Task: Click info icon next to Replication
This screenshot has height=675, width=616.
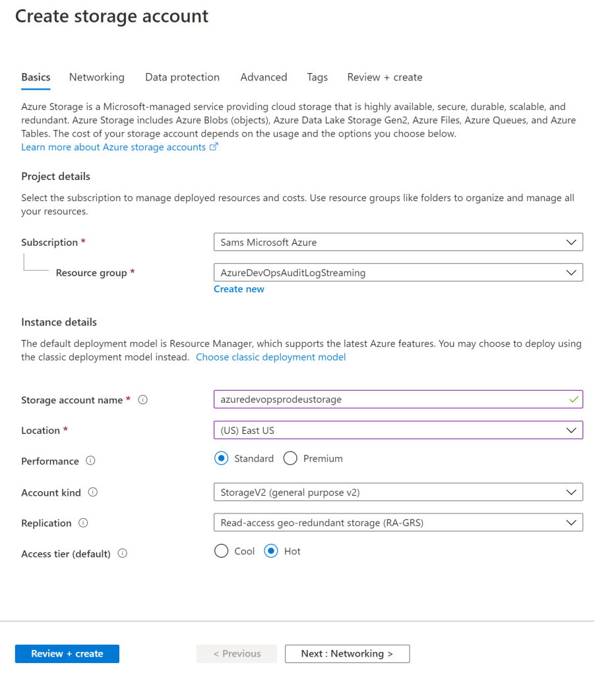Action: (83, 523)
